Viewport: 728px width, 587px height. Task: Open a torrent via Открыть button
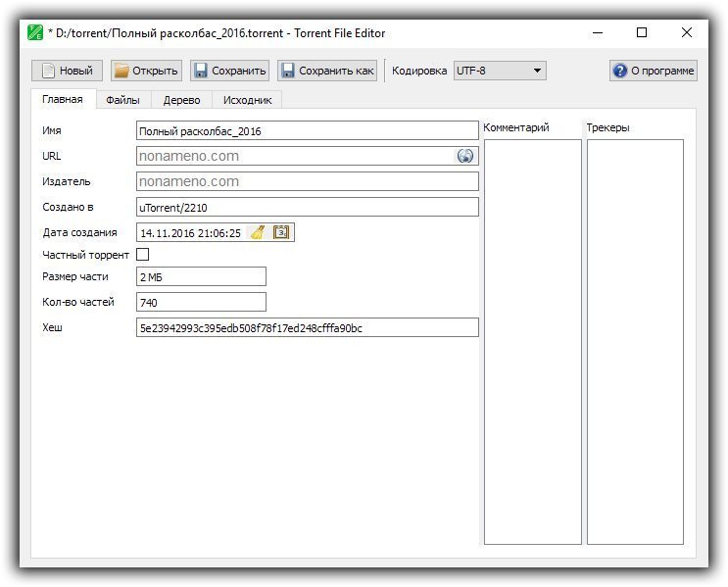[146, 71]
